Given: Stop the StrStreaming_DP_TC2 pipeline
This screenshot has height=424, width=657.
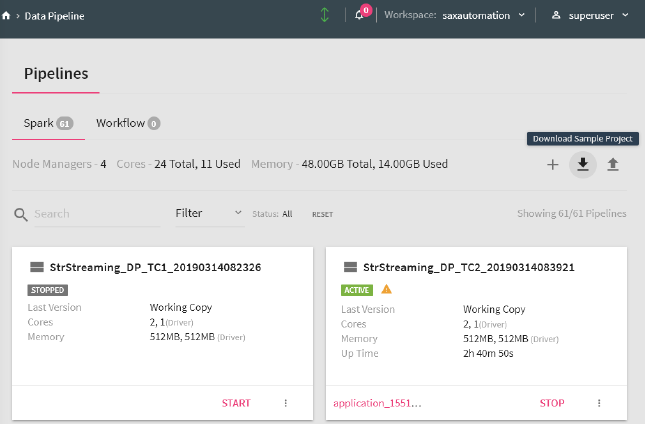Looking at the screenshot, I should [552, 403].
